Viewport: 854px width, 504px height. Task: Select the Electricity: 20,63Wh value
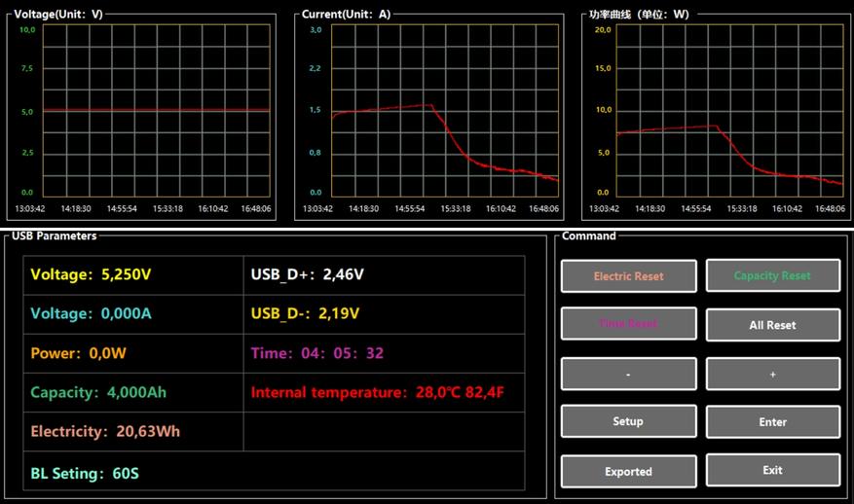[x=105, y=432]
